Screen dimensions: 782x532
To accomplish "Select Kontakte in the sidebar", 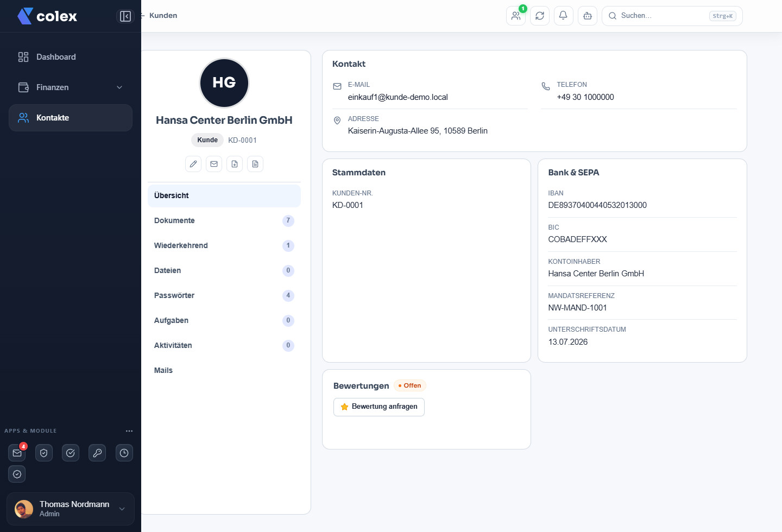I will 71,118.
